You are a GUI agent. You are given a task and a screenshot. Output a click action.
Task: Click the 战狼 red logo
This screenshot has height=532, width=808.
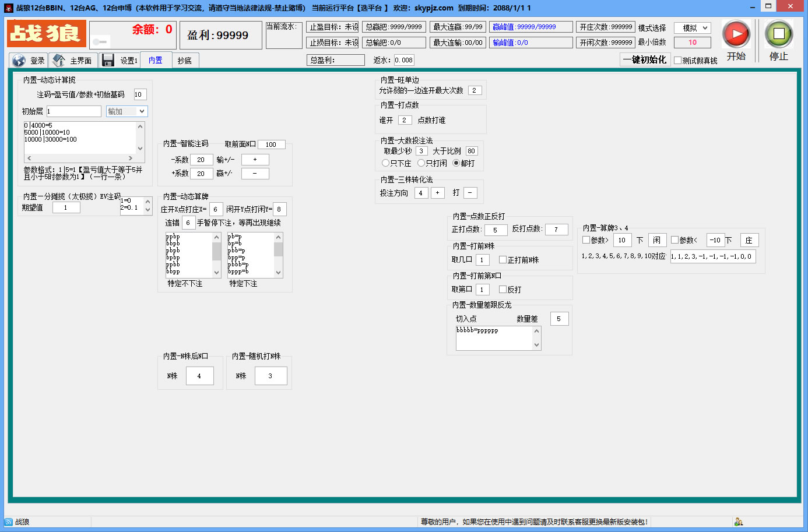pos(46,34)
